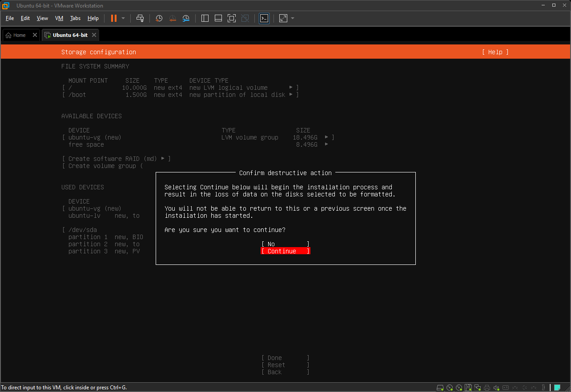
Task: Toggle the sidebar library panel icon
Action: (205, 18)
